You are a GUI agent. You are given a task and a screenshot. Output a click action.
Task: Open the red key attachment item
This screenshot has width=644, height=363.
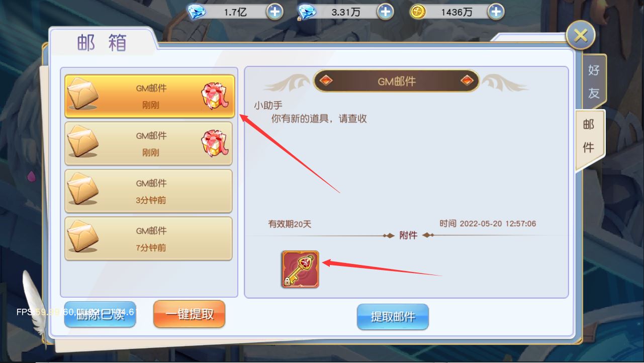click(300, 269)
